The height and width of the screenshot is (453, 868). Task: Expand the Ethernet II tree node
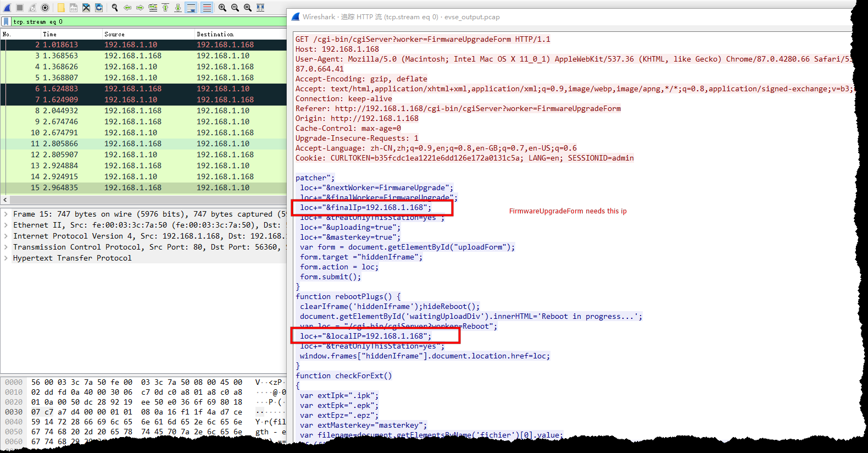pyautogui.click(x=6, y=225)
